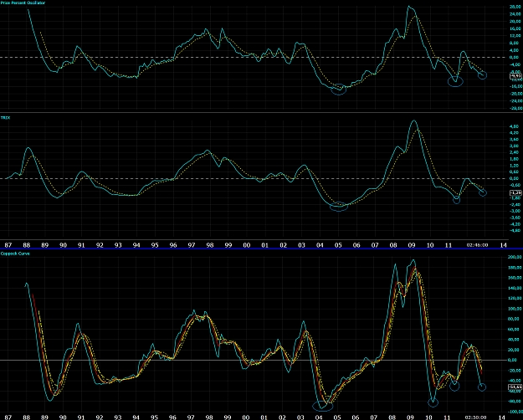Click the 02:46:00 countdown on time axis
Screen dimensions: 523x420
click(477, 245)
